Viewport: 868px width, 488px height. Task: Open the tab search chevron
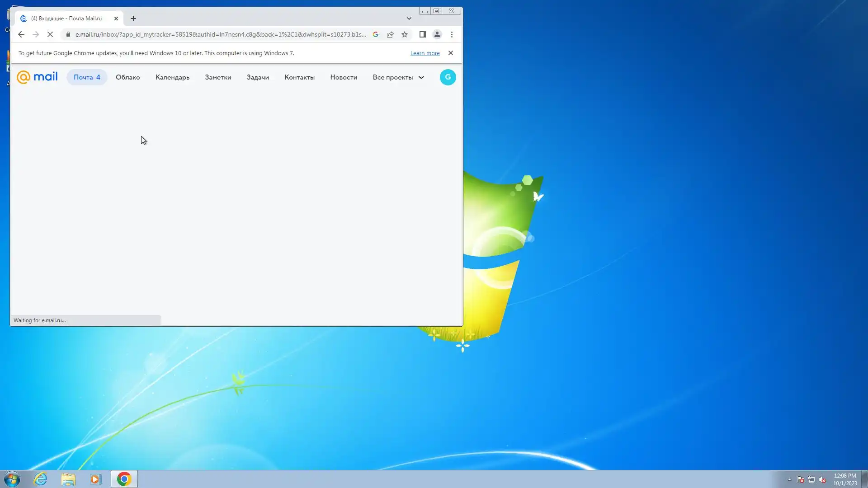(409, 19)
